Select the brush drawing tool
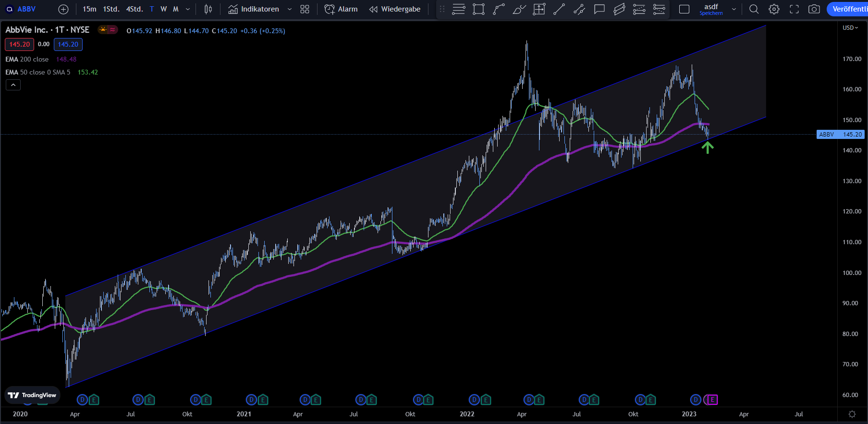 click(x=519, y=9)
